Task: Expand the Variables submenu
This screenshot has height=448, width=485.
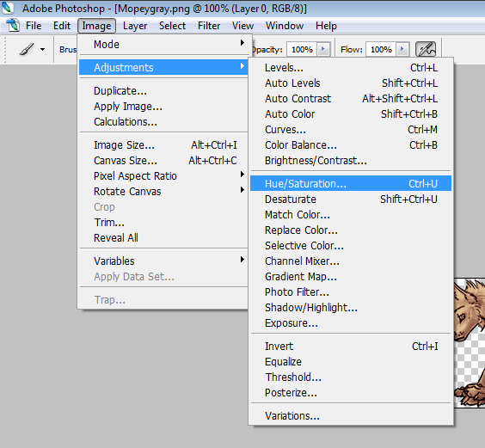Action: [x=163, y=261]
